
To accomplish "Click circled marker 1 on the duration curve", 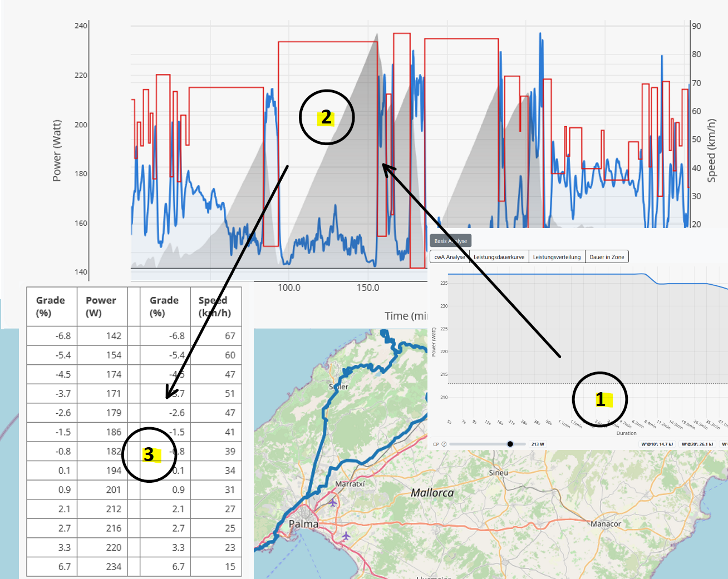I will point(600,399).
